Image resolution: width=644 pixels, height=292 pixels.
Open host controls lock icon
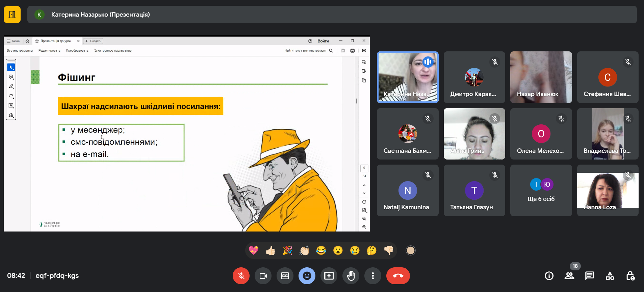(x=630, y=276)
